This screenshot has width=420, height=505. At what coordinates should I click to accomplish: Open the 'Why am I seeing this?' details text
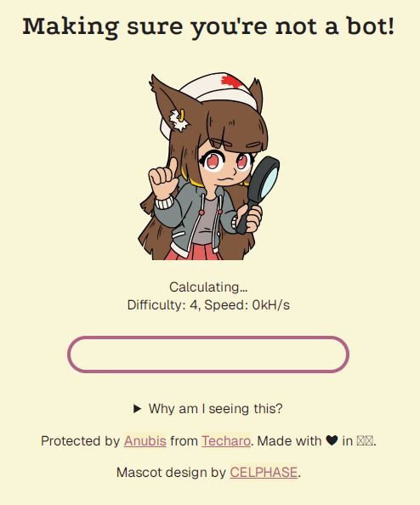(215, 409)
